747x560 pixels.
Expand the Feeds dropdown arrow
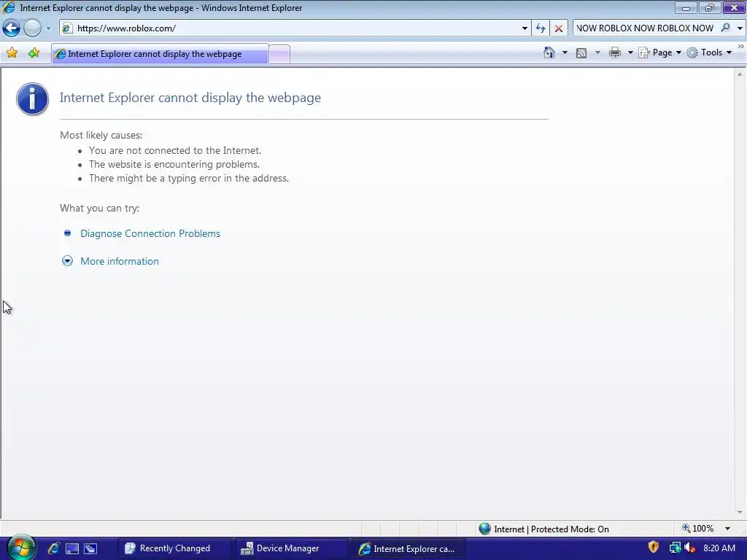[597, 52]
